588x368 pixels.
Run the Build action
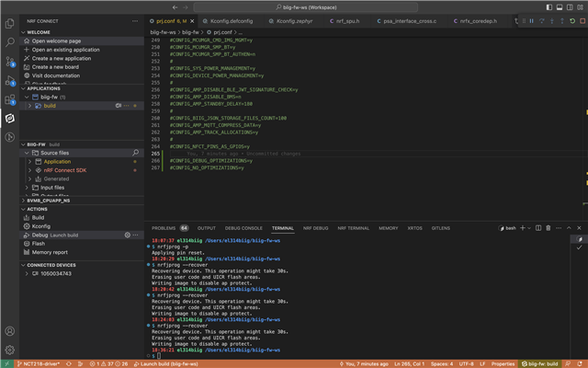point(38,217)
